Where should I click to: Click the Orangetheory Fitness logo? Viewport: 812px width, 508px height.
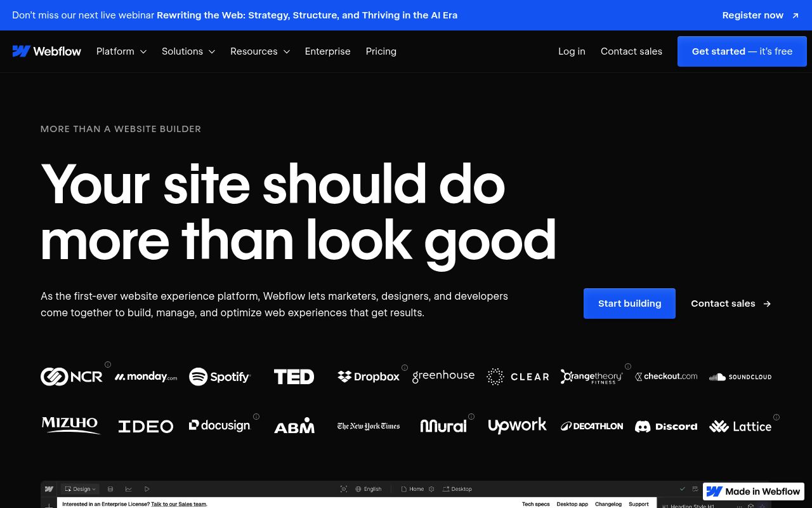pos(592,377)
